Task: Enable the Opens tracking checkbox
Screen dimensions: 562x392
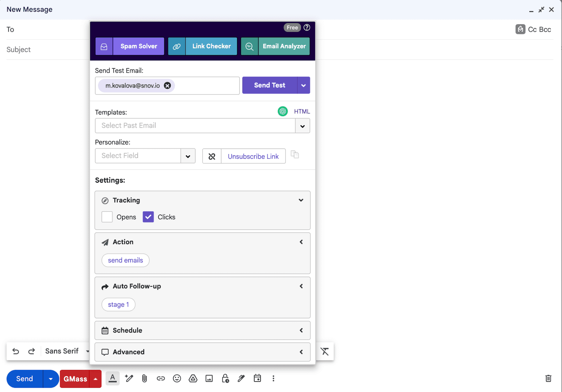Action: coord(107,217)
